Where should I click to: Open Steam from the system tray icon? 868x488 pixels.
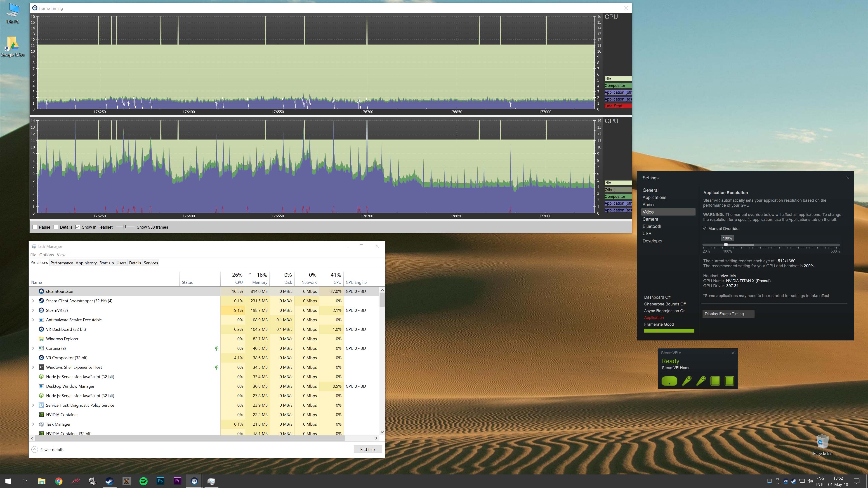tap(794, 481)
